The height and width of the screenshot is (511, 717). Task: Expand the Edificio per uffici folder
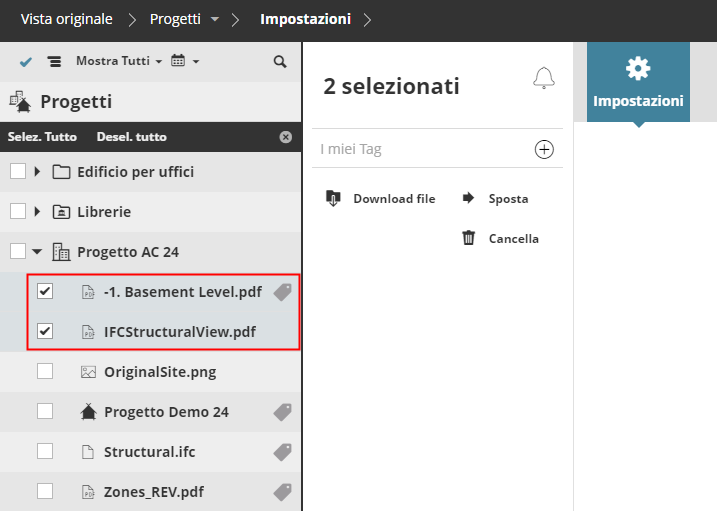click(x=37, y=172)
